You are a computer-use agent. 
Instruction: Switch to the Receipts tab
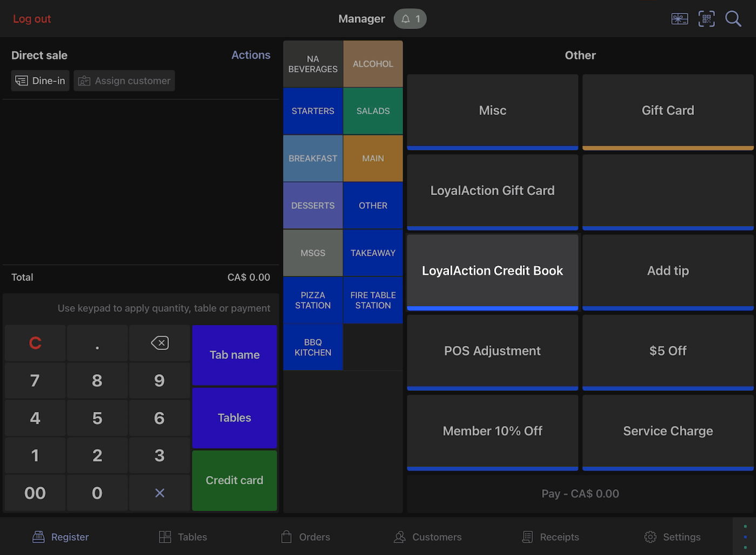coord(551,537)
